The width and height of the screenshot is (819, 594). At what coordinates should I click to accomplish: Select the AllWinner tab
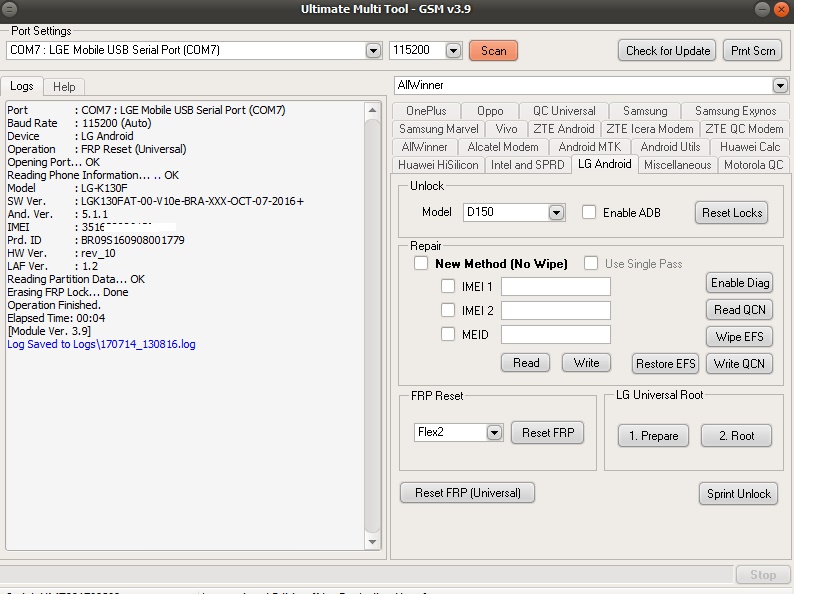pos(425,147)
